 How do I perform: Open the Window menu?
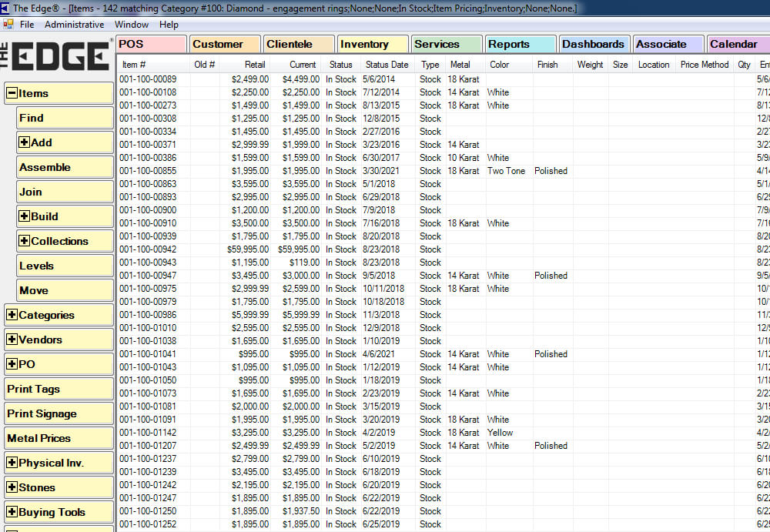point(131,25)
